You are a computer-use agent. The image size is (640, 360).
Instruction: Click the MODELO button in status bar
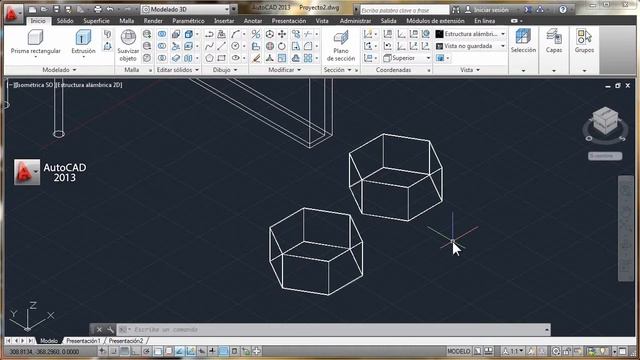(x=459, y=351)
